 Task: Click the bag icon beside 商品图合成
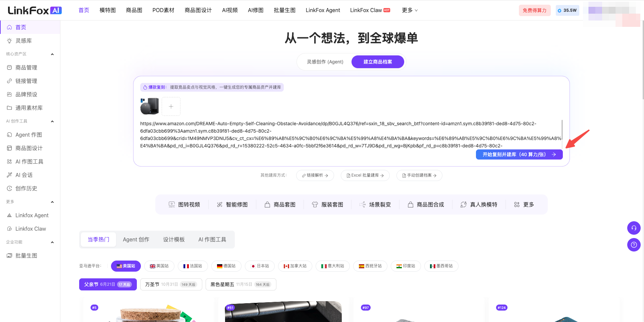click(411, 204)
